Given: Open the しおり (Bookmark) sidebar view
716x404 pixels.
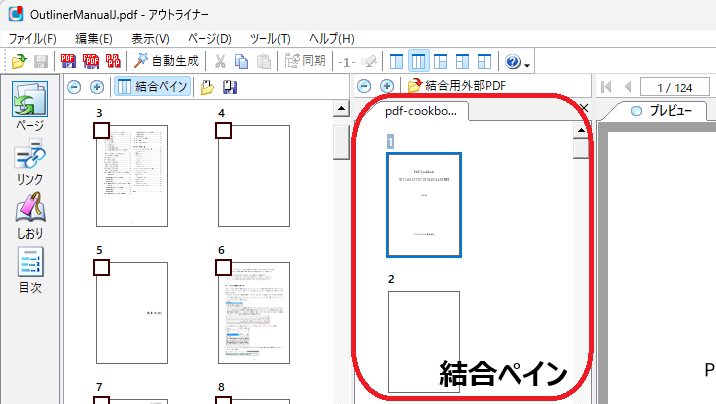Looking at the screenshot, I should pyautogui.click(x=29, y=216).
